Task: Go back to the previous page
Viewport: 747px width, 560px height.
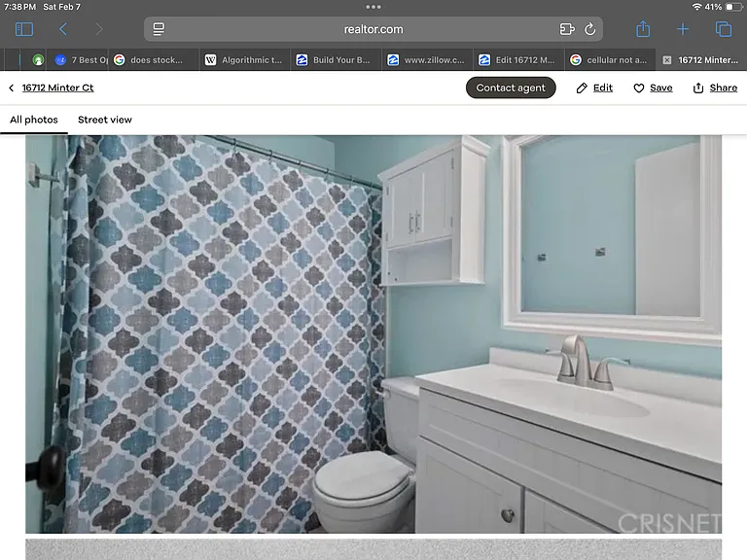Action: (63, 29)
